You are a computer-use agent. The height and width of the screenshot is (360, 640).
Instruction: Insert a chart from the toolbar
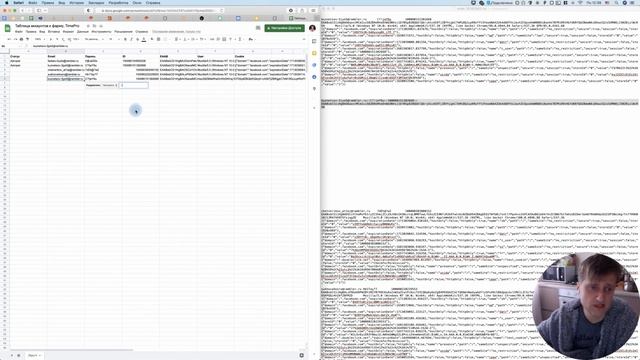(224, 39)
